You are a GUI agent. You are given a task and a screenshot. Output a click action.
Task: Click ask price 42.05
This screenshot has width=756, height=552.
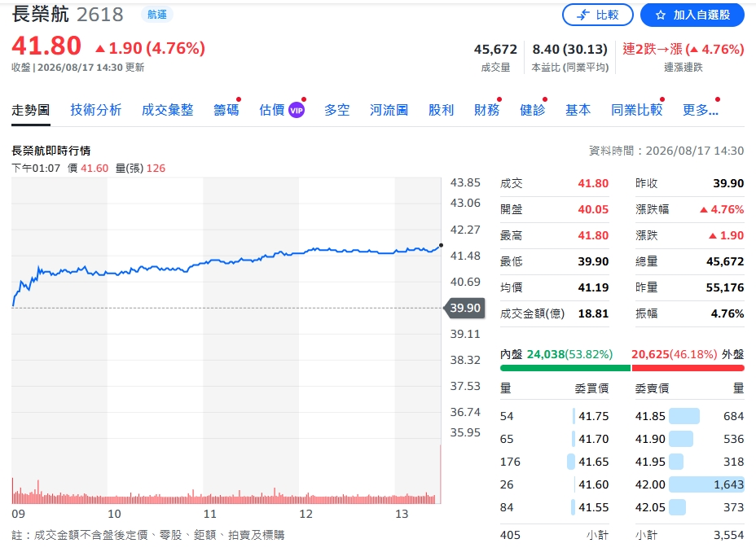[x=650, y=508]
